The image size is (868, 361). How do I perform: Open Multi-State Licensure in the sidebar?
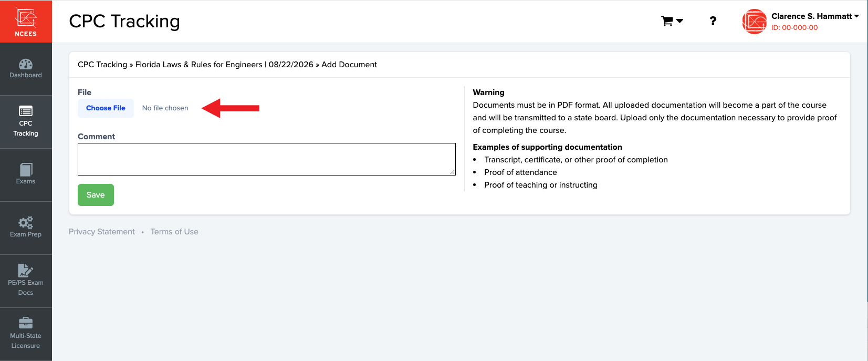point(26,334)
